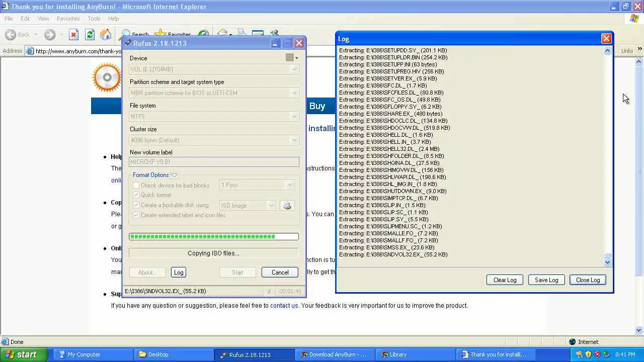
Task: Click the Stop page loading icon
Action: coord(73,35)
